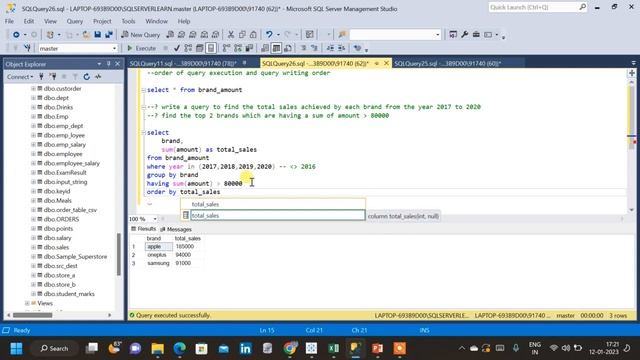Switch to the SQLQuery25.sql tab
The image size is (640, 360).
[x=448, y=63]
